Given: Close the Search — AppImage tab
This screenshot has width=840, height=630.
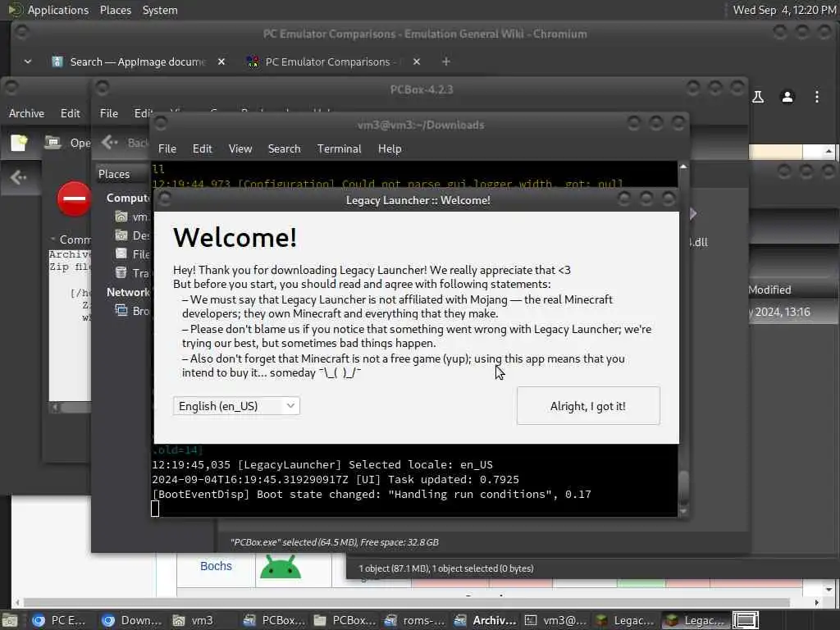Looking at the screenshot, I should 221,62.
